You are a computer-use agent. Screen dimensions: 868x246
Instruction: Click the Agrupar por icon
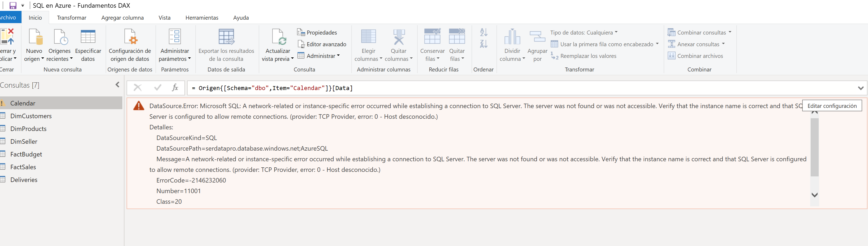537,37
